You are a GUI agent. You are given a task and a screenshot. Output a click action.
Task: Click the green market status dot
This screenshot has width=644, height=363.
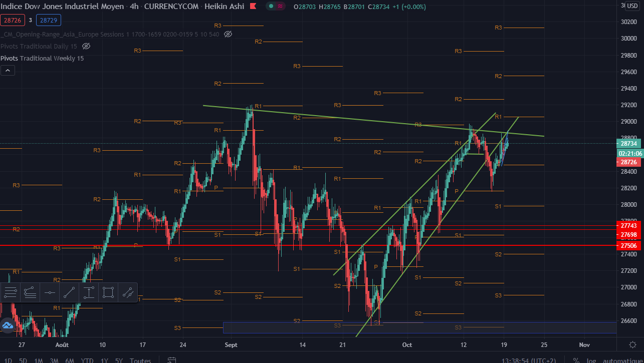point(271,7)
